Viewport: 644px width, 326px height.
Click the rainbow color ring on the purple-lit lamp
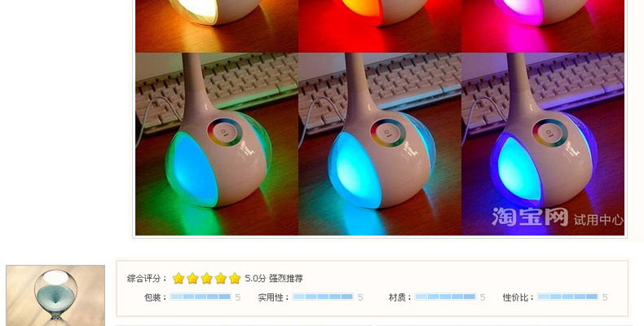click(549, 133)
